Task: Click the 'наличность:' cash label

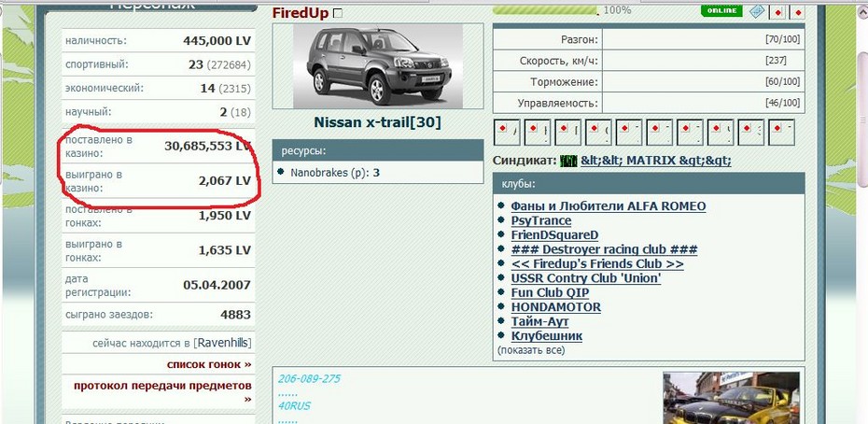Action: [x=96, y=40]
